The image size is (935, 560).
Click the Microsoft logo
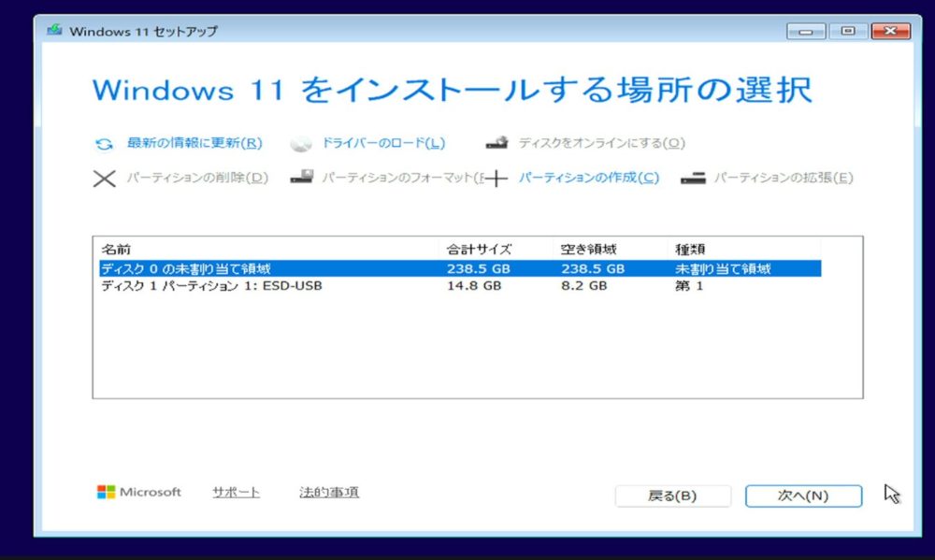(x=139, y=492)
